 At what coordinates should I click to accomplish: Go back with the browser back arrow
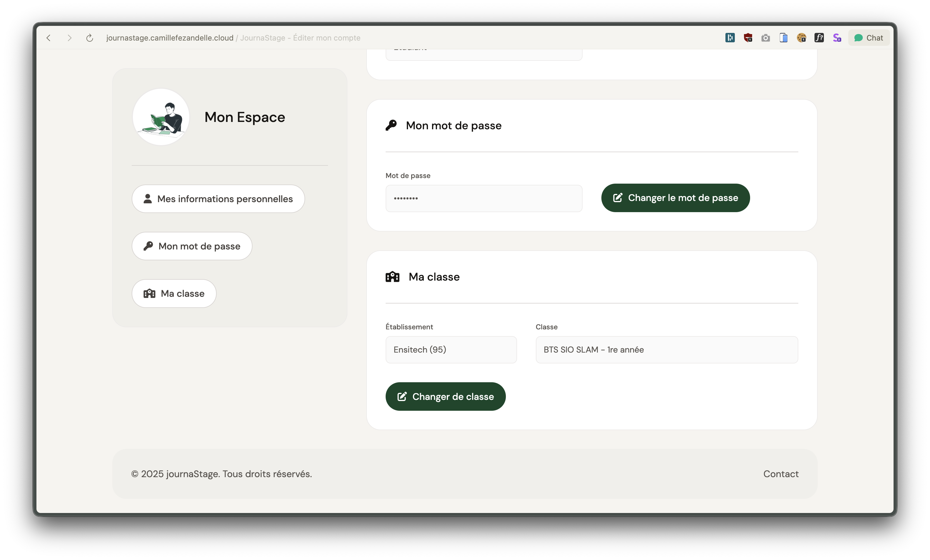click(49, 38)
